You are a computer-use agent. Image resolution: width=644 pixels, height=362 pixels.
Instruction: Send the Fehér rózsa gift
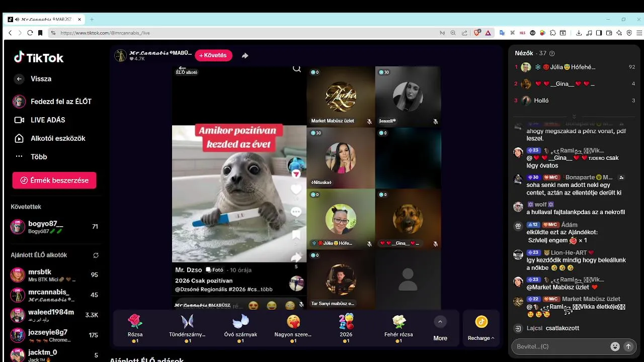pyautogui.click(x=398, y=328)
